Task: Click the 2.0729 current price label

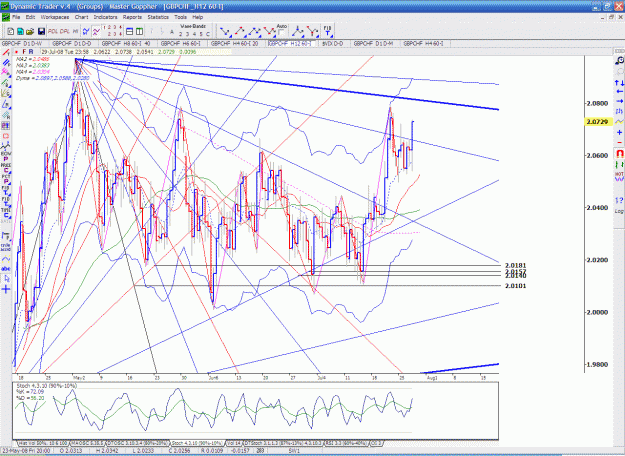Action: (597, 122)
